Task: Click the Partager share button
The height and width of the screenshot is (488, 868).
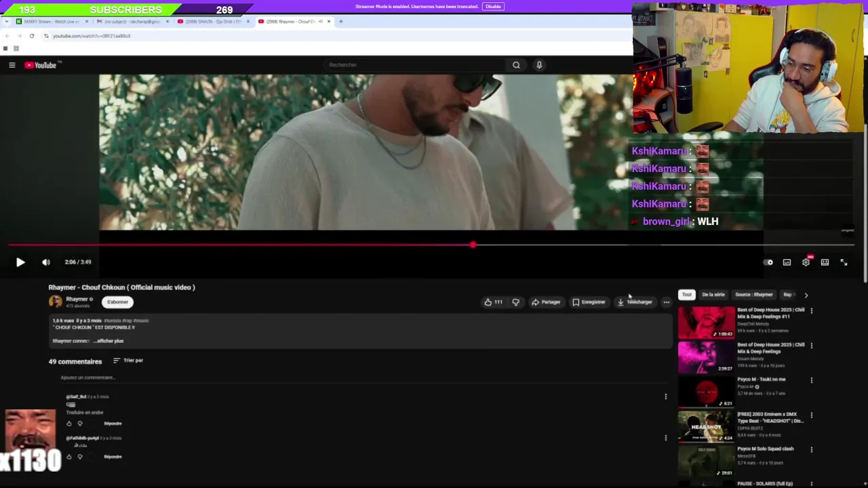Action: pyautogui.click(x=547, y=302)
